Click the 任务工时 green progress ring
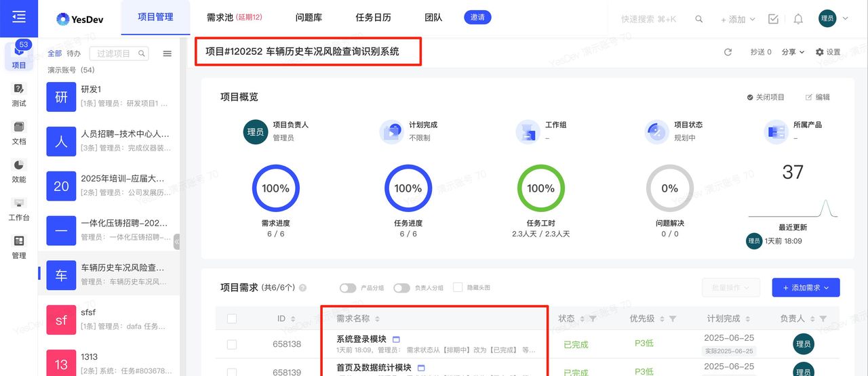This screenshot has height=376, width=868. (x=540, y=188)
